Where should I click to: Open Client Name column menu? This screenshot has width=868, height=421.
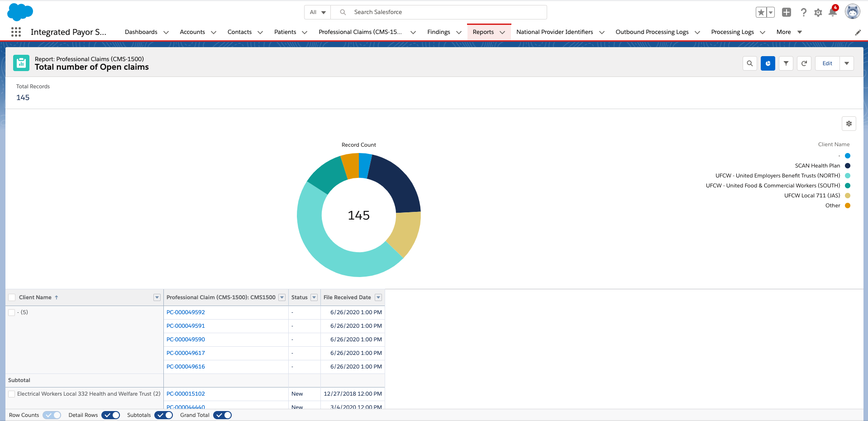tap(157, 297)
